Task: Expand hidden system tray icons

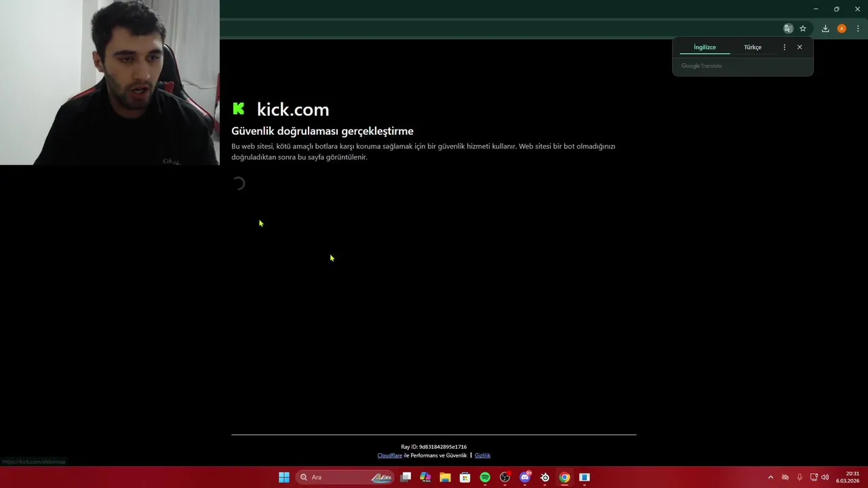Action: (770, 477)
